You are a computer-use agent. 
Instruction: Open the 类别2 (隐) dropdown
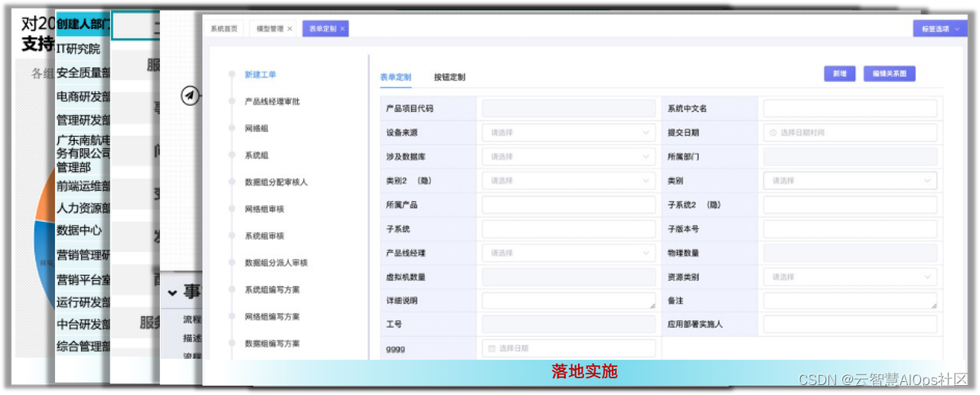pyautogui.click(x=569, y=181)
